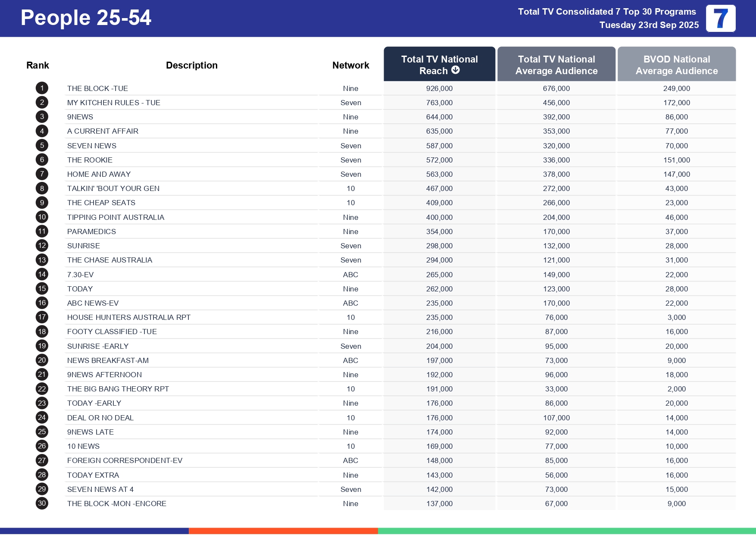Viewport: 756px width, 535px height.
Task: Click the rank 5 badge beside SEVEN NEWS
Action: (x=41, y=145)
